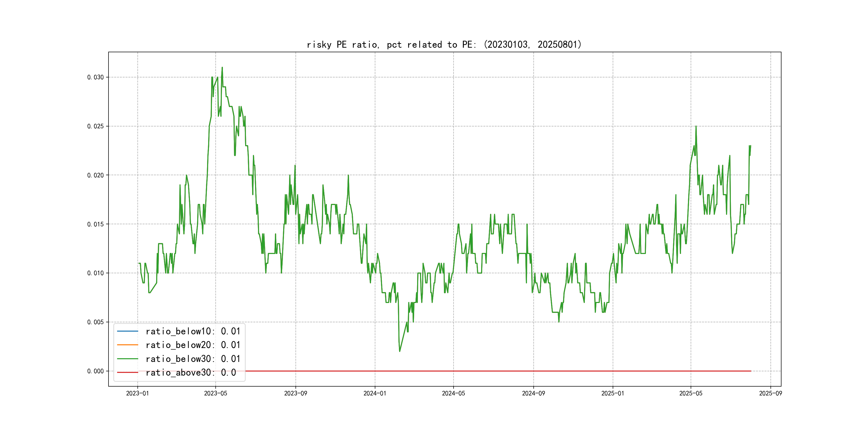Click the 2023-05 x-axis tick label
The height and width of the screenshot is (434, 868).
coord(216,393)
